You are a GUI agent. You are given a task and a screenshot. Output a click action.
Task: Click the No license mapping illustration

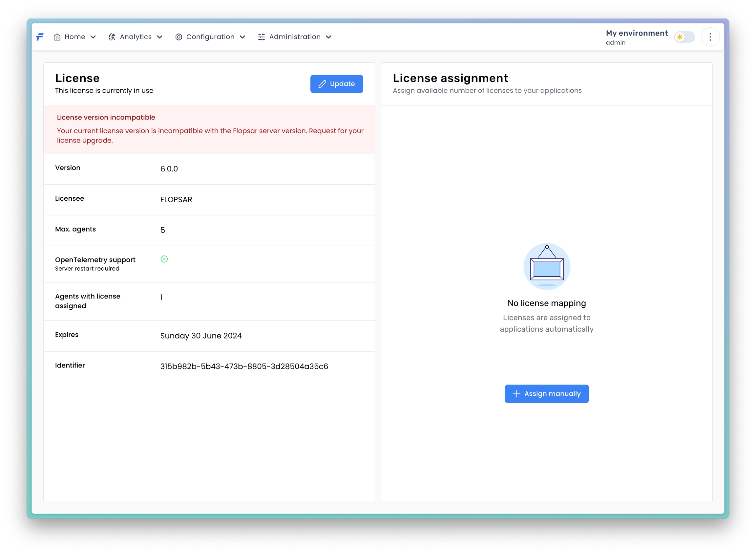547,267
